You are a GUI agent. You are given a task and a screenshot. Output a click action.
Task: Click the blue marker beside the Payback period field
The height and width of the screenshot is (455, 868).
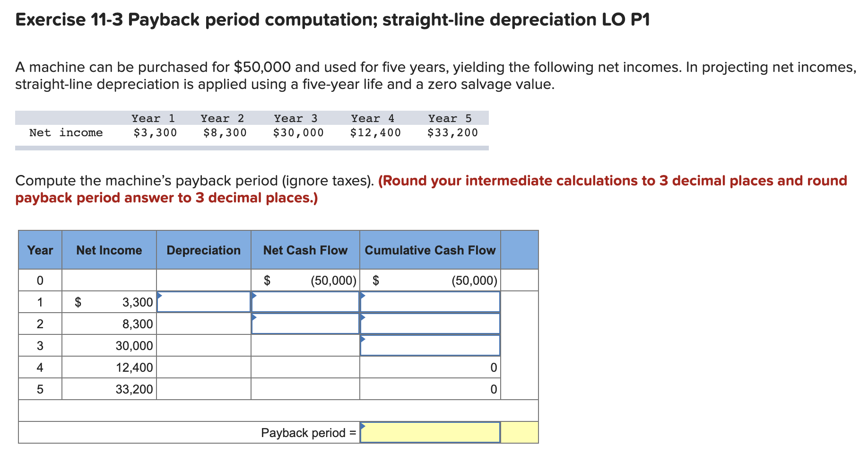(363, 426)
